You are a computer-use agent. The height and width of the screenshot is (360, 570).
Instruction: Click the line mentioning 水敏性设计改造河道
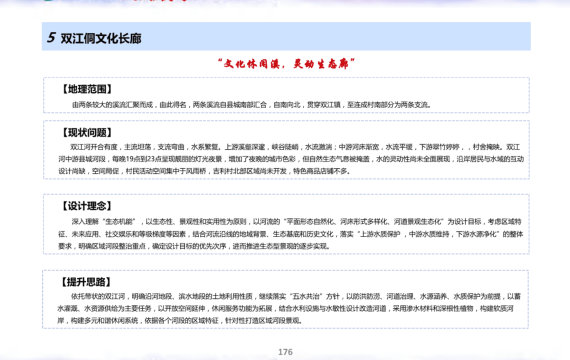(285, 308)
